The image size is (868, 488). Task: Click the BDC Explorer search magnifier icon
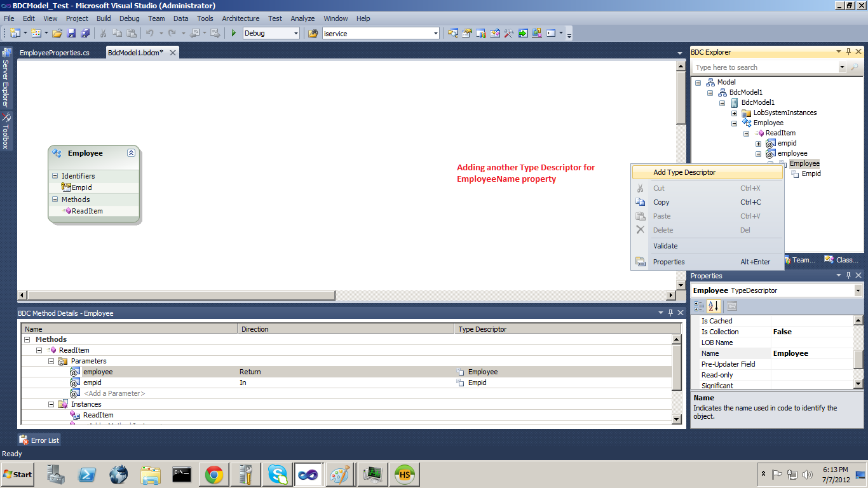854,67
